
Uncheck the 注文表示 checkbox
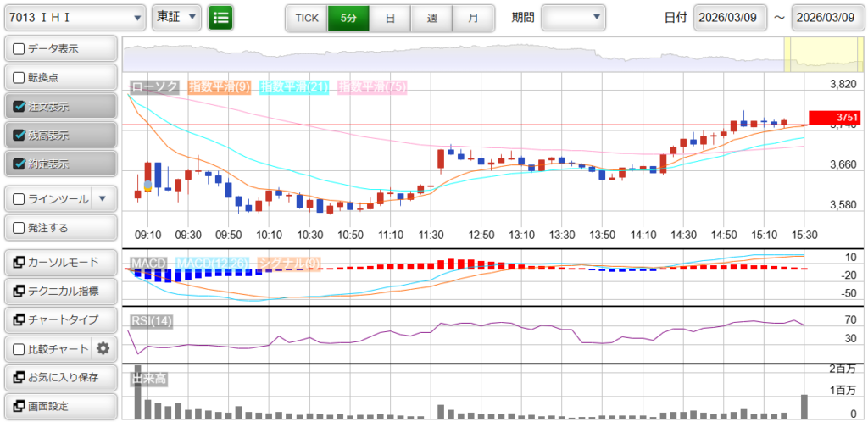pyautogui.click(x=19, y=107)
